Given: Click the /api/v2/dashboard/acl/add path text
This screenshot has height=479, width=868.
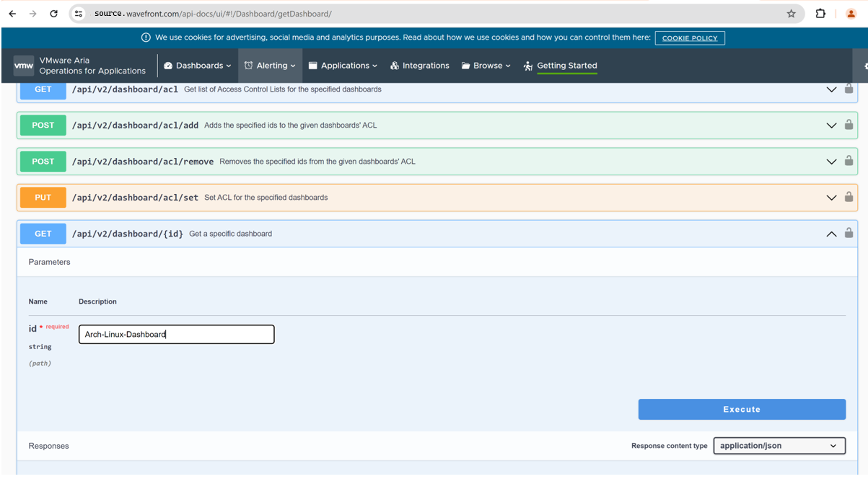Looking at the screenshot, I should (135, 126).
